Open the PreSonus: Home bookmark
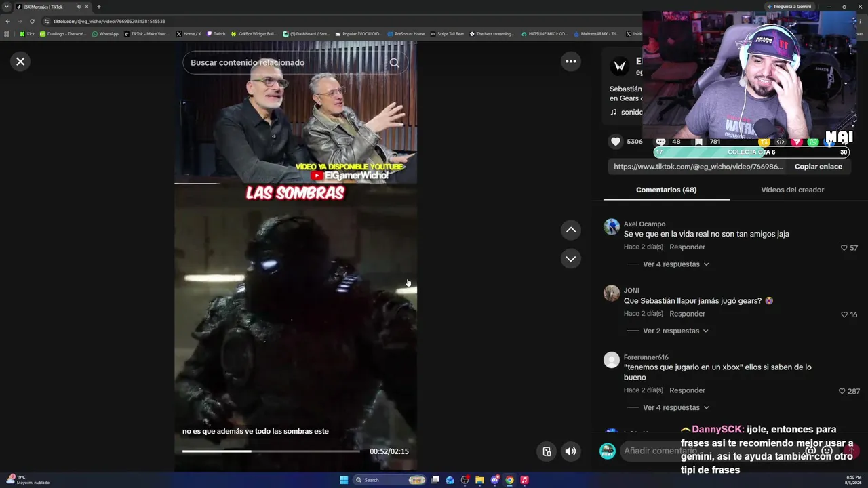 coord(406,34)
